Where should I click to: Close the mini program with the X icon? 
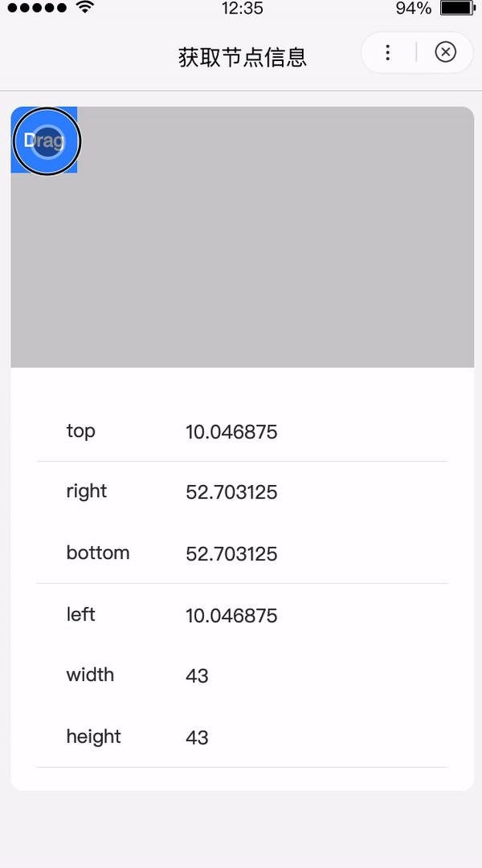[445, 53]
